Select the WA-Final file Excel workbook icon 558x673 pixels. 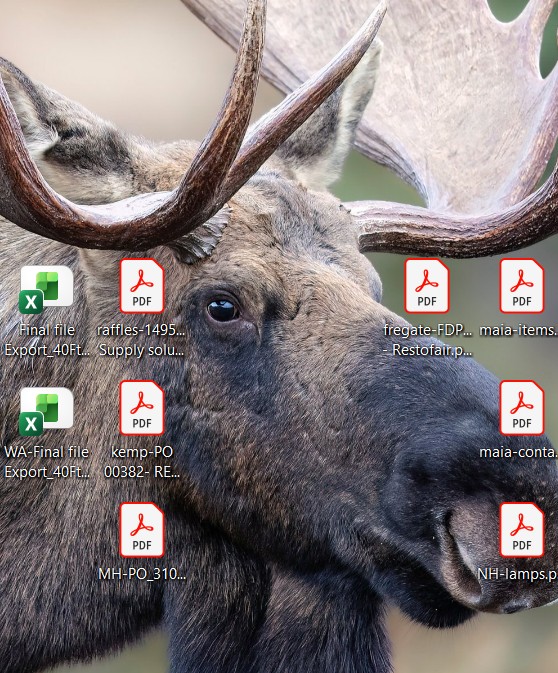tap(46, 411)
